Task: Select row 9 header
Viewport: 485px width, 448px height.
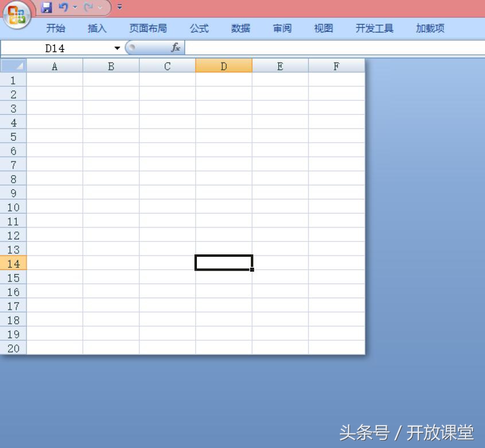Action: (x=13, y=192)
